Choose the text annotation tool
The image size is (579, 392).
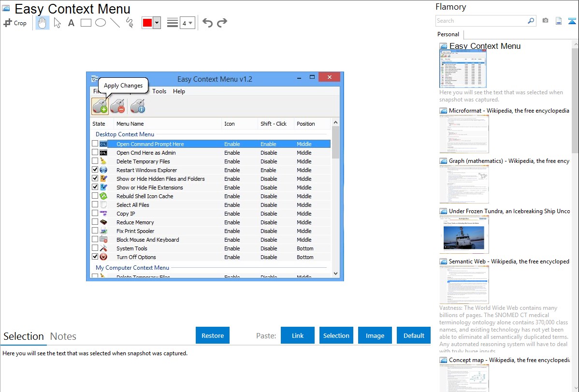tap(71, 23)
